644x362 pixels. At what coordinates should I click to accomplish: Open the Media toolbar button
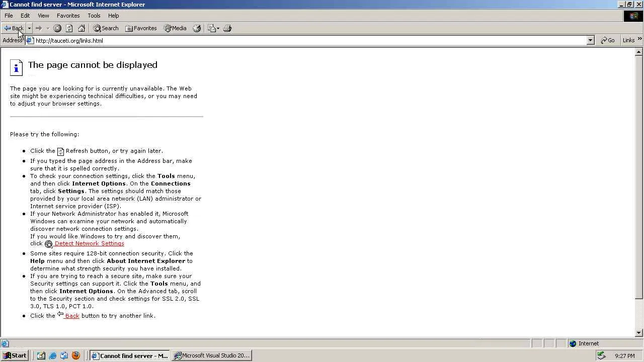175,28
